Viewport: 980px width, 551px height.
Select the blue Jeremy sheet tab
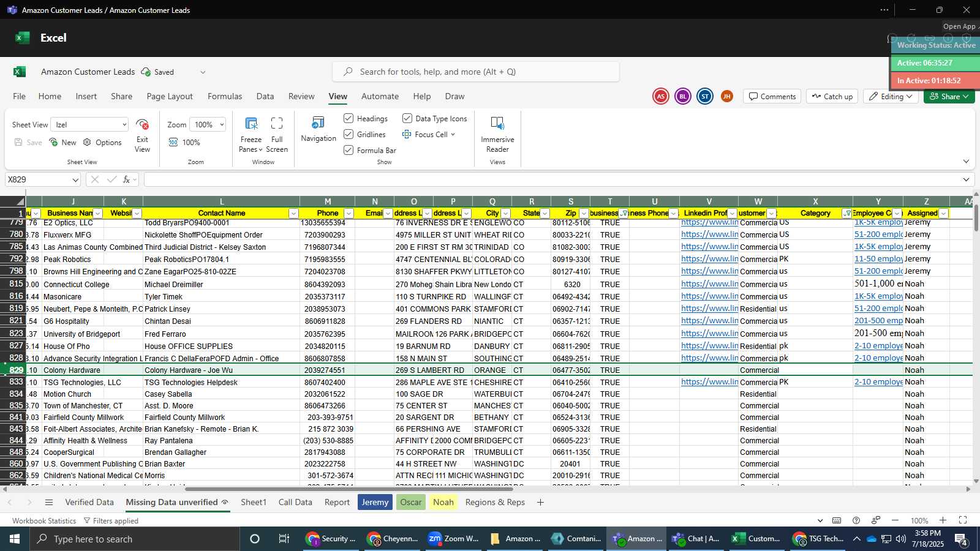[375, 502]
